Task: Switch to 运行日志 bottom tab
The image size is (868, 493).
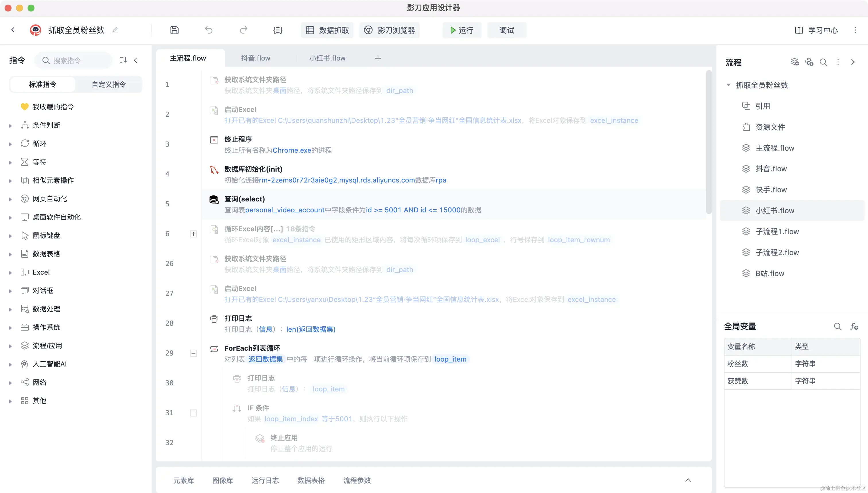Action: (265, 480)
